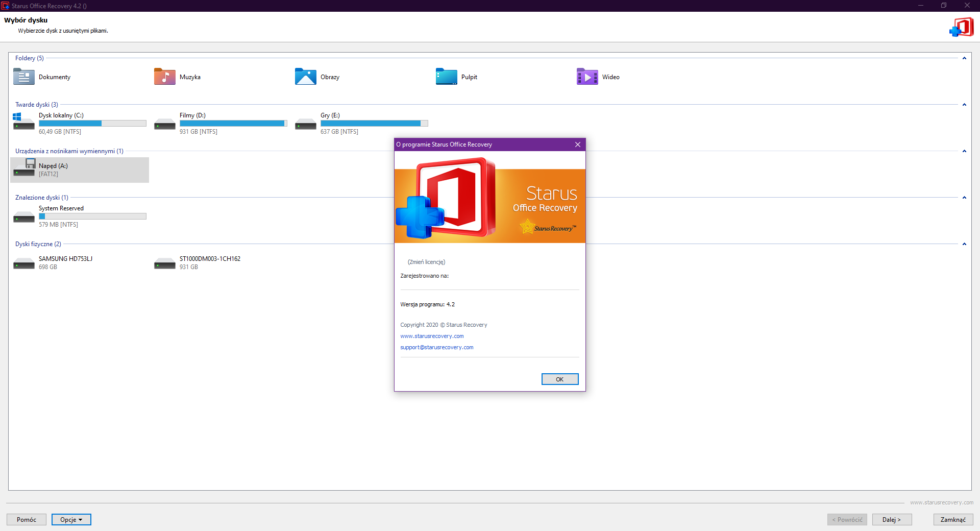Viewport: 980px width, 531px height.
Task: Open the Muzyka folder icon
Action: pos(165,77)
